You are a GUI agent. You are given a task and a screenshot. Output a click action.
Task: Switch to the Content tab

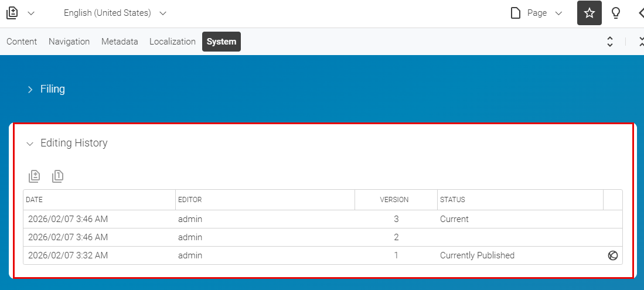click(22, 42)
